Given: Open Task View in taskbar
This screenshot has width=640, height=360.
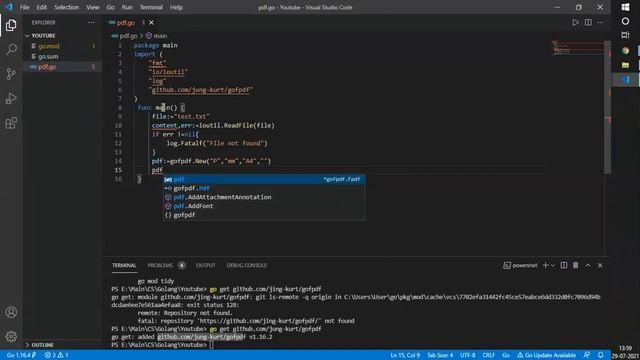Looking at the screenshot, I should click(625, 36).
